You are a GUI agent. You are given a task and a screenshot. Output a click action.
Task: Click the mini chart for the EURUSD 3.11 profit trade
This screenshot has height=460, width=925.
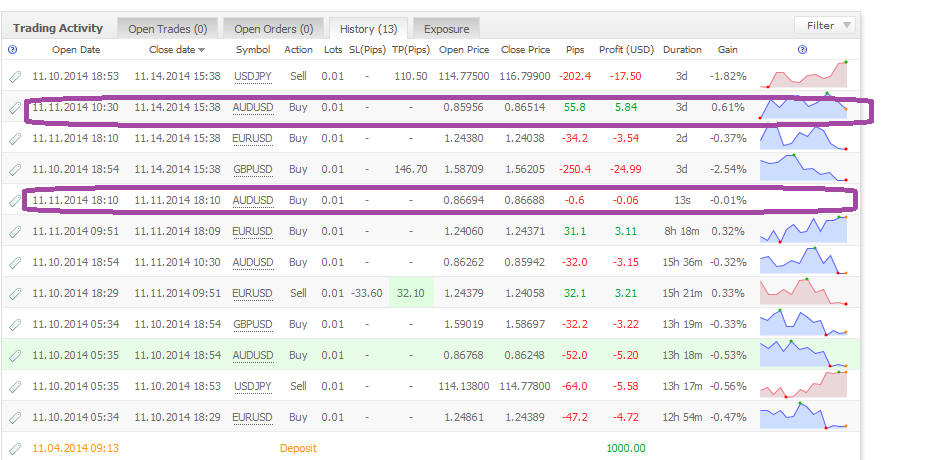[x=803, y=230]
